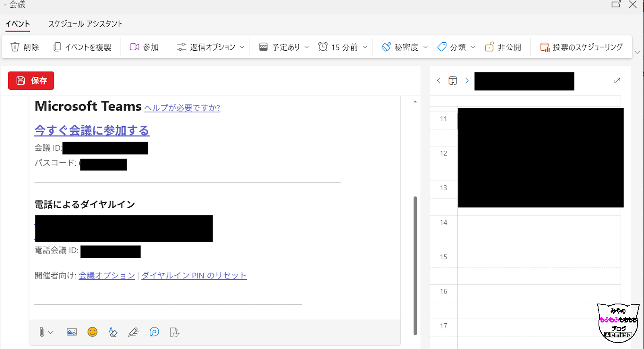Click the pen draw/signature icon
The image size is (644, 349).
click(x=134, y=332)
